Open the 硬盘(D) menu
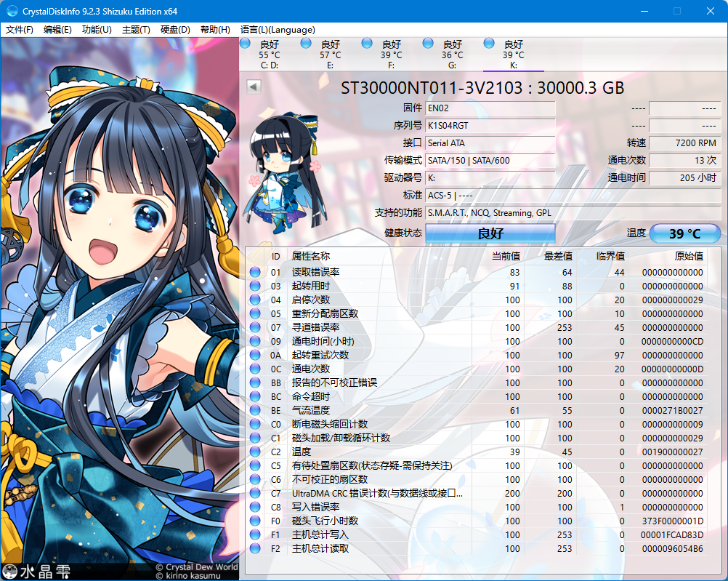 pos(175,30)
